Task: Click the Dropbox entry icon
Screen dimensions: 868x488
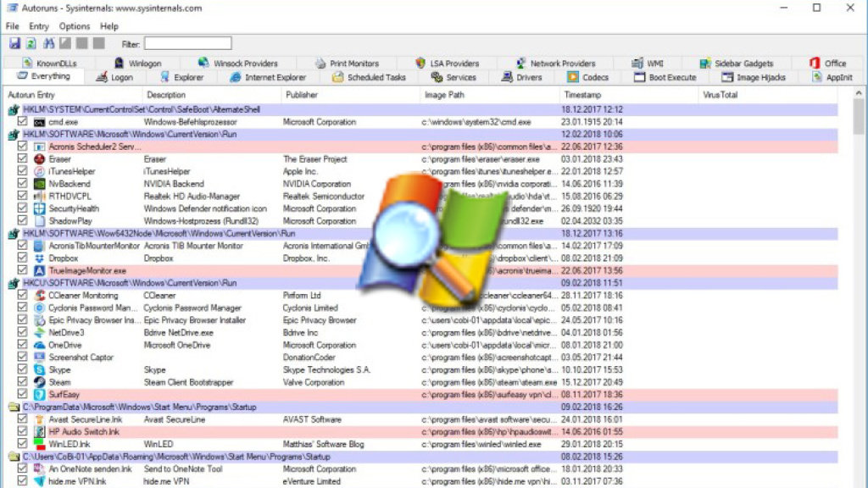Action: tap(40, 258)
